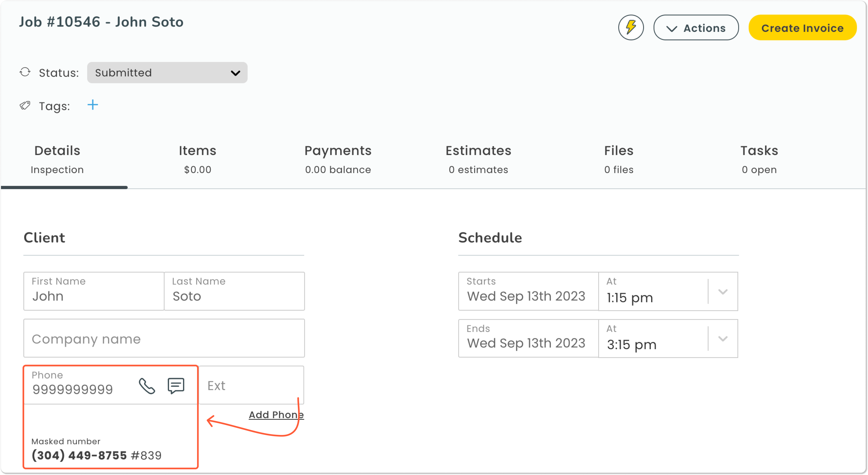Image resolution: width=868 pixels, height=475 pixels.
Task: Select the Ends date field
Action: pos(528,339)
